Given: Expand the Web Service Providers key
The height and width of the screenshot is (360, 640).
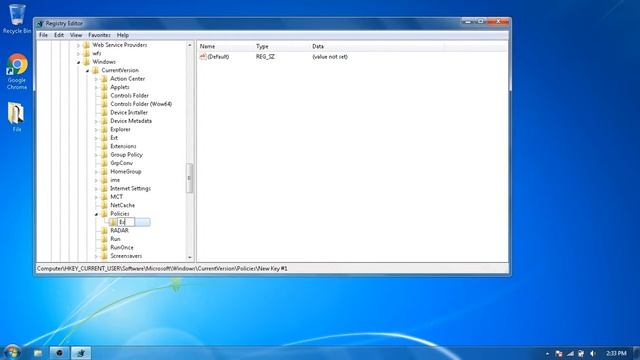Looking at the screenshot, I should point(78,45).
